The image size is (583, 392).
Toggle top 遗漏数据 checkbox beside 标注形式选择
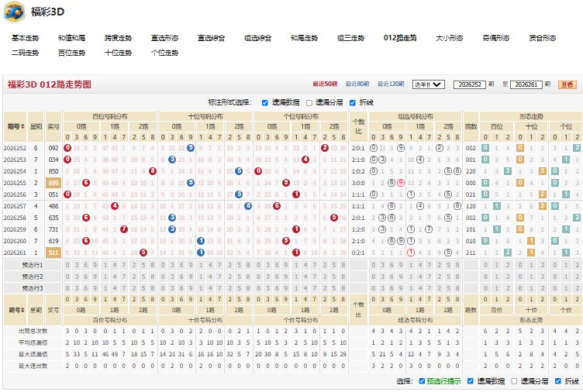click(x=264, y=103)
